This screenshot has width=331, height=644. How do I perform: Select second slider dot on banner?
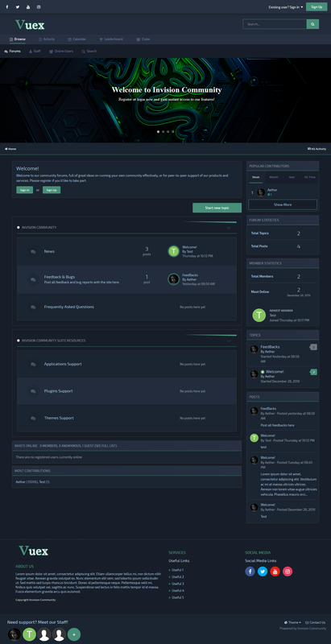pyautogui.click(x=163, y=132)
